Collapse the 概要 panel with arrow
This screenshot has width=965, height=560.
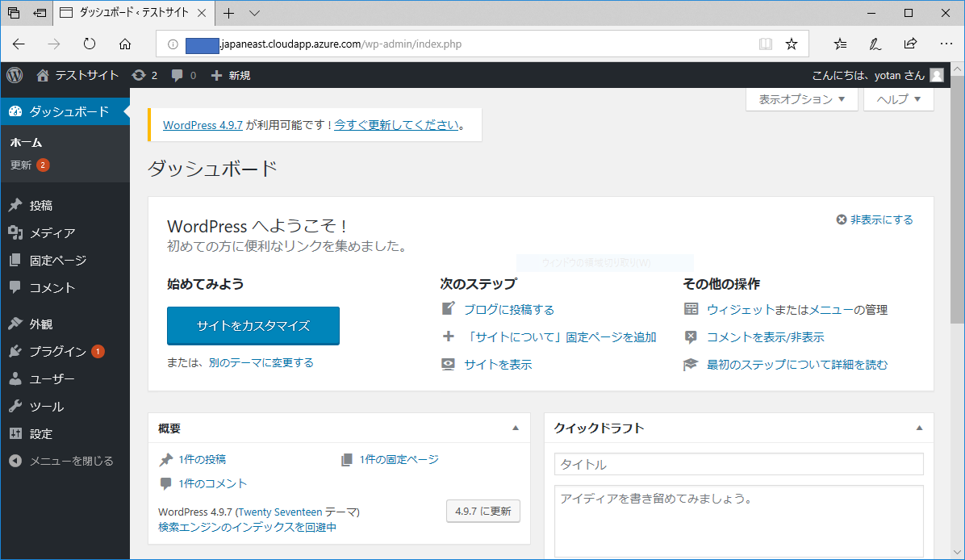click(516, 428)
